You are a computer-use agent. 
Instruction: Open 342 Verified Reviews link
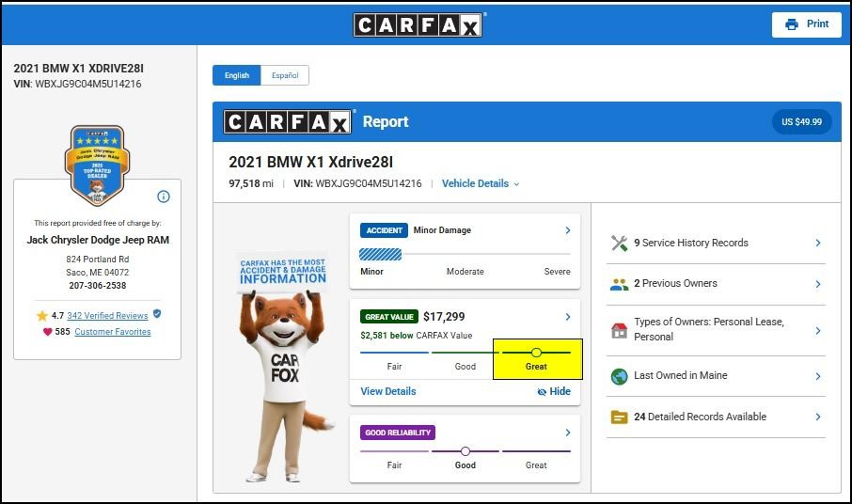click(x=107, y=316)
